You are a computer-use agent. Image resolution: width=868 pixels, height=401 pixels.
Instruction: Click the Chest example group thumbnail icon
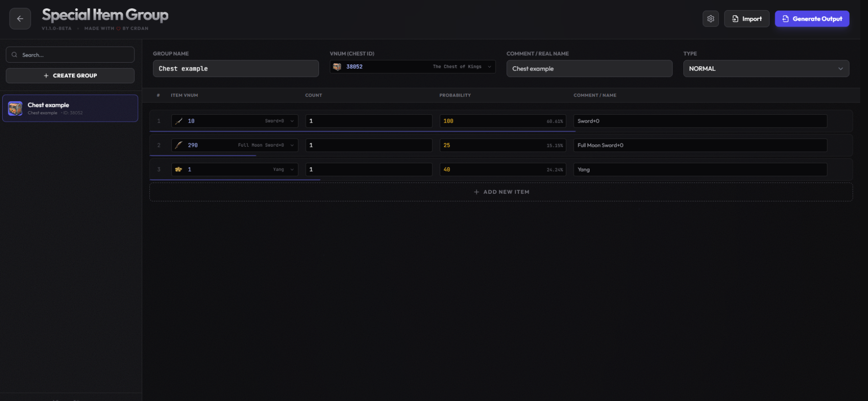point(15,108)
